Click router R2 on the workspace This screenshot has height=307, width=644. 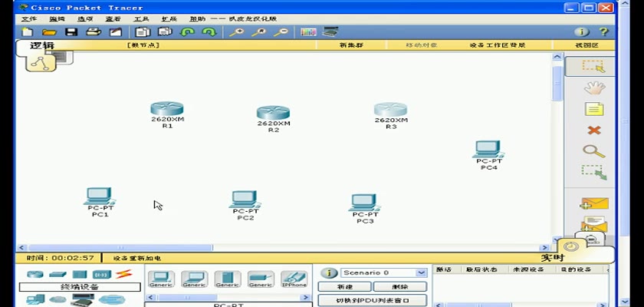273,114
